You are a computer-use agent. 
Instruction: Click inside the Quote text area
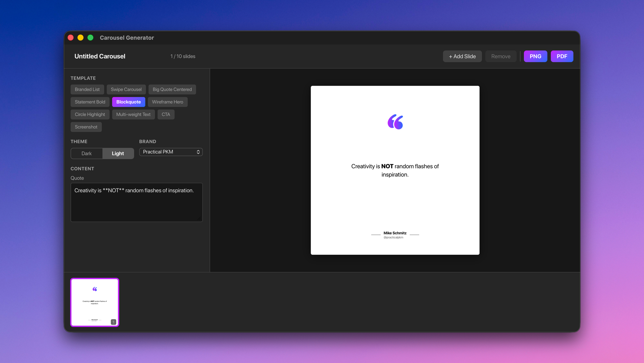coord(137,202)
